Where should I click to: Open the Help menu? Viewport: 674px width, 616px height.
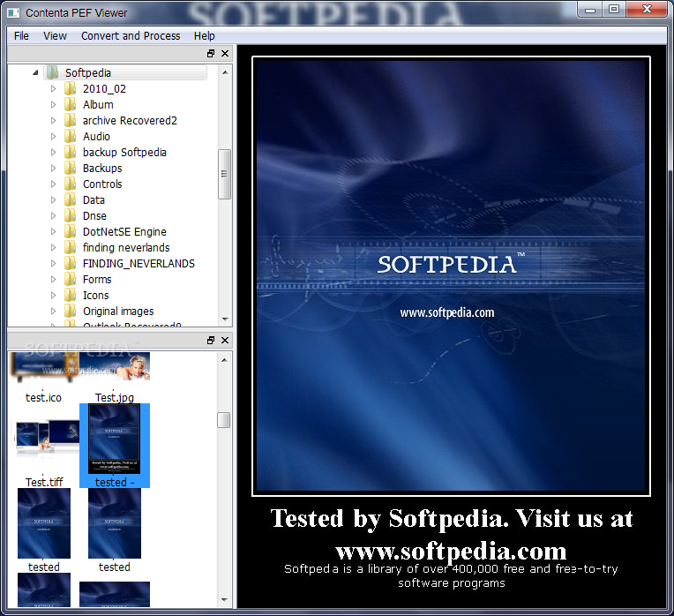click(x=204, y=36)
